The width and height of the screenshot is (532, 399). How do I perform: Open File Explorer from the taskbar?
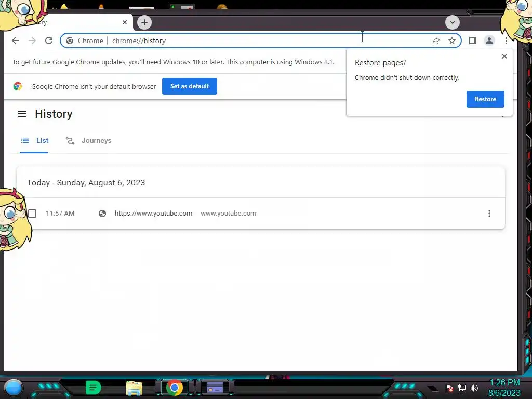click(x=134, y=388)
